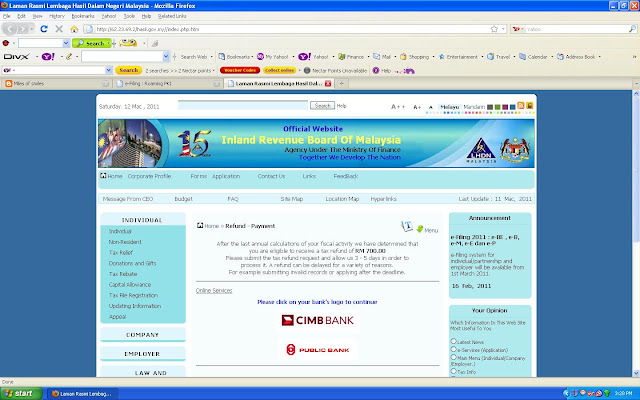Open Corporate Profile in site navigation
This screenshot has width=640, height=400.
click(x=149, y=176)
